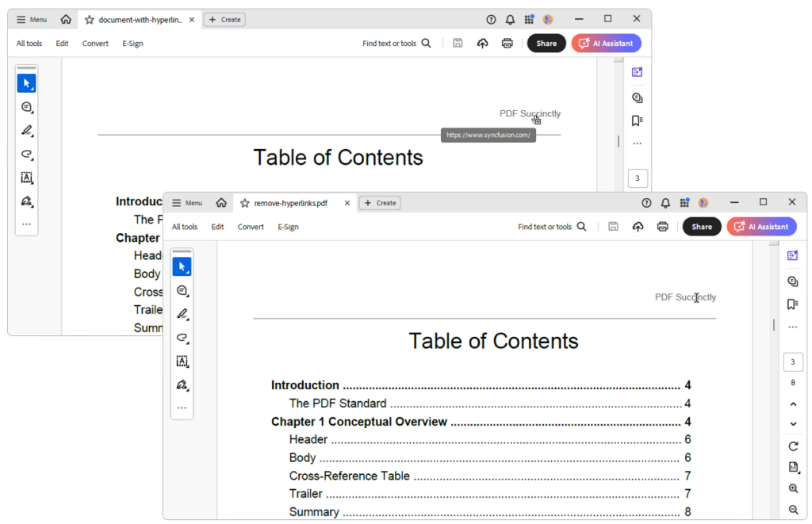Choose the Draw freehand tool

182,338
